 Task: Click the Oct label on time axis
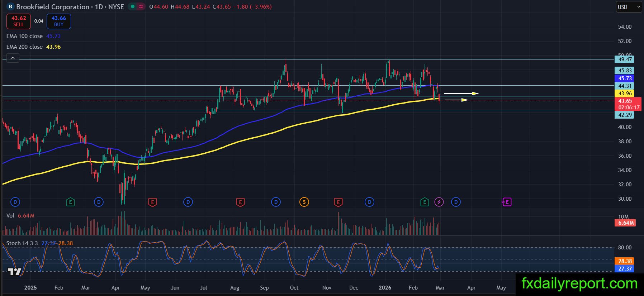(x=294, y=288)
